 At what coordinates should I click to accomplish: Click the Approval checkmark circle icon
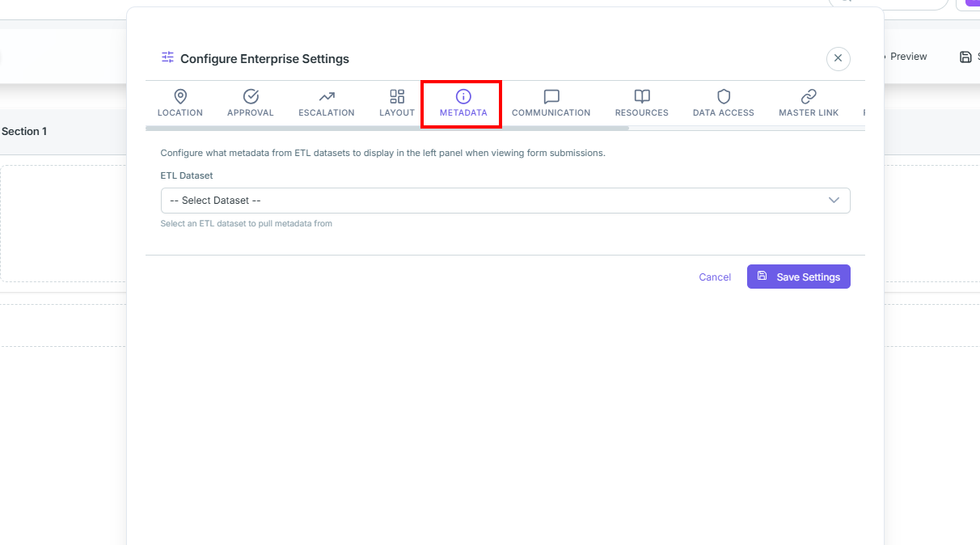click(251, 96)
